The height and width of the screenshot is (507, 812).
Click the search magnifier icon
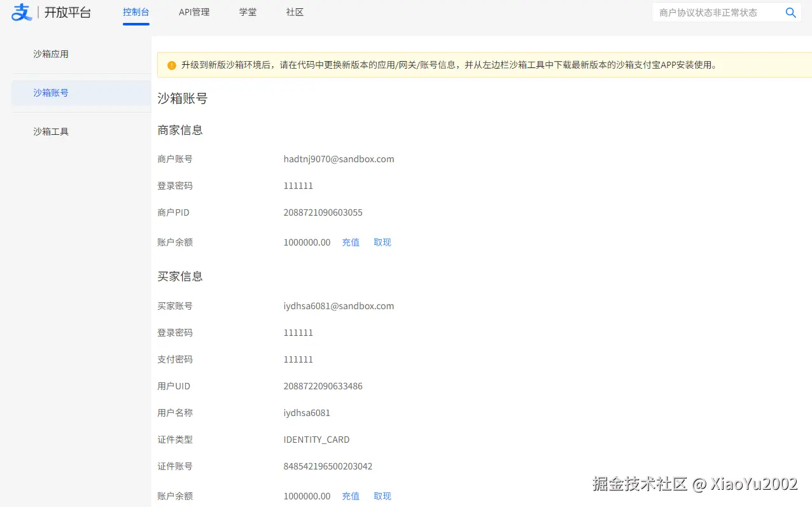click(x=791, y=13)
